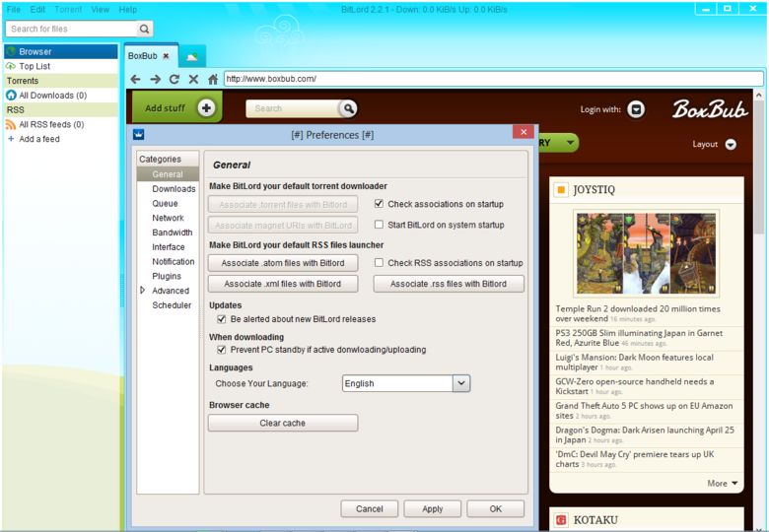Close the BoxBub tab with its x icon
The width and height of the screenshot is (769, 532).
166,56
